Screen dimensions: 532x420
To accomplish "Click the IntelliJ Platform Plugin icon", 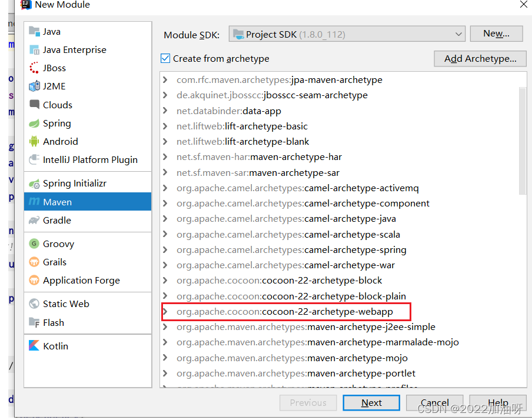I will point(34,159).
